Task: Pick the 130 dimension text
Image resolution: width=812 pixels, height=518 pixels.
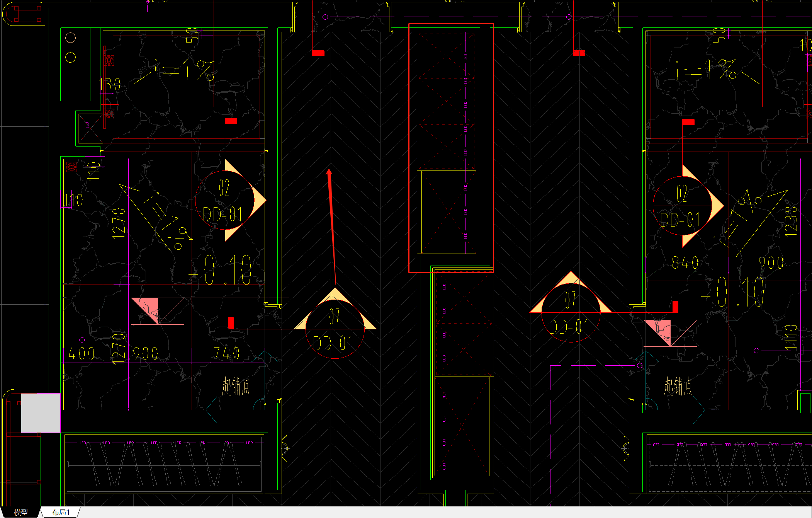Action: pyautogui.click(x=110, y=85)
